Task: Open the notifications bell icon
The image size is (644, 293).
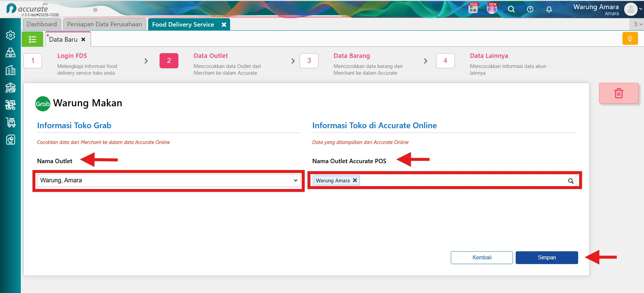Action: (549, 9)
